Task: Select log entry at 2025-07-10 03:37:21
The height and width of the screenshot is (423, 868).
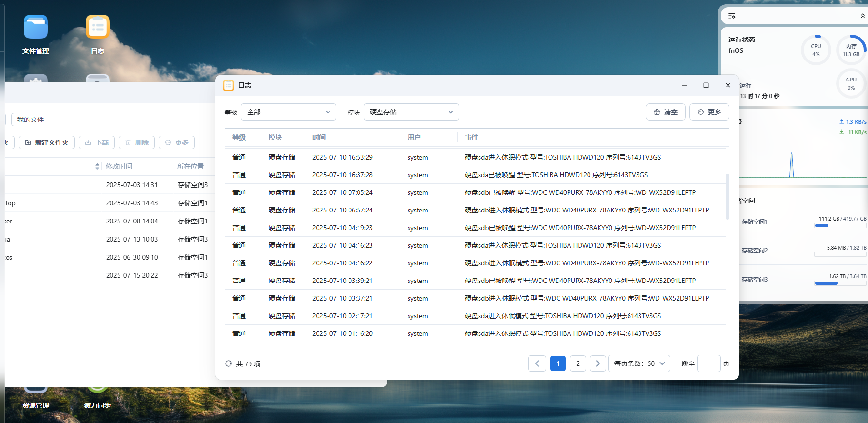Action: [475, 298]
